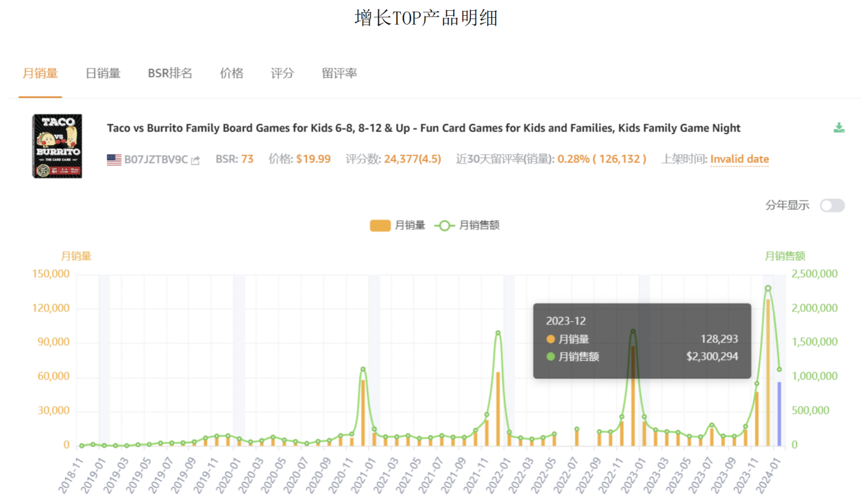Click the Invalid date listing time
The image size is (867, 504).
[x=739, y=160]
